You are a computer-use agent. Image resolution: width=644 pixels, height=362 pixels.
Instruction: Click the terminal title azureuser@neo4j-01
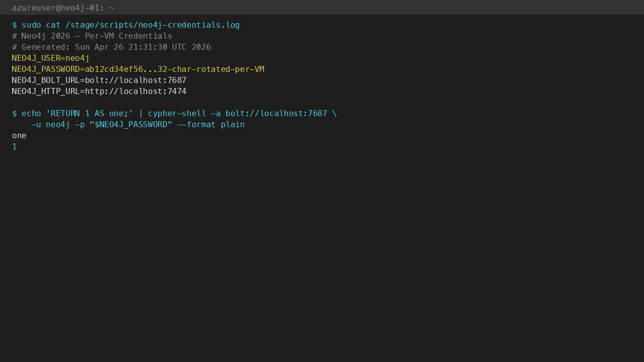coord(63,8)
